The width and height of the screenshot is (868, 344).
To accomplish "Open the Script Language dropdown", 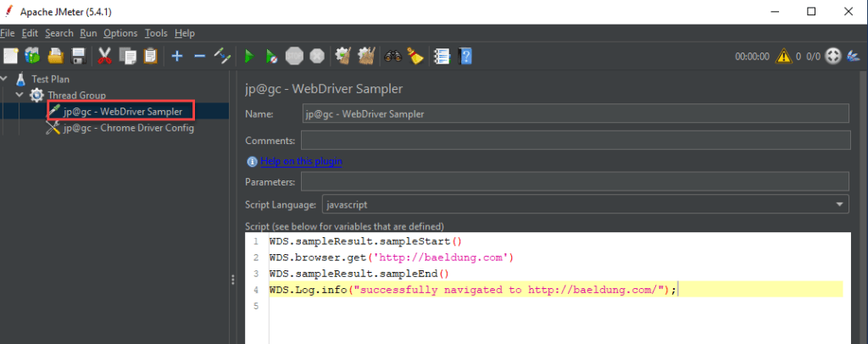I will tap(585, 205).
